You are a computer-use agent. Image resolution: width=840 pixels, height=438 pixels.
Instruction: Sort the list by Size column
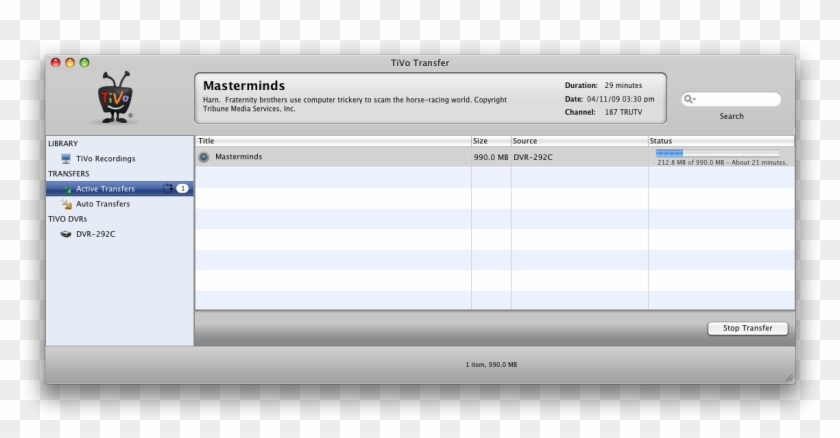click(490, 141)
